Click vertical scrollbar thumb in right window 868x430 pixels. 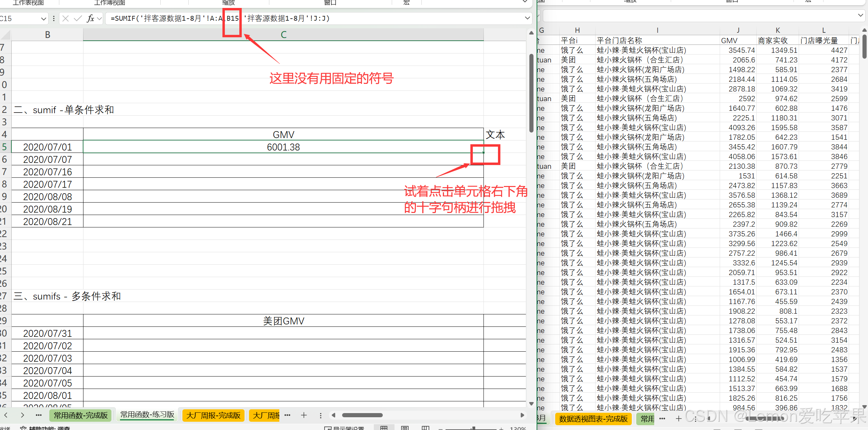click(865, 46)
